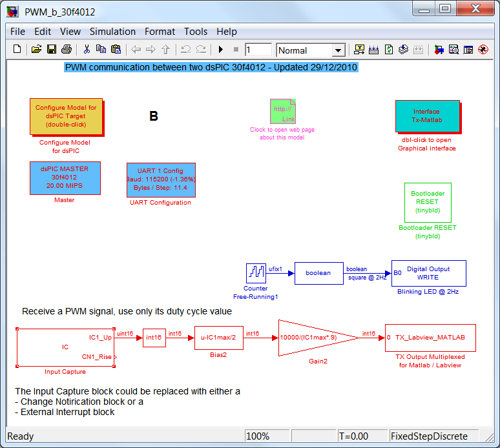The width and height of the screenshot is (500, 448).
Task: Open the File menu
Action: pyautogui.click(x=17, y=32)
